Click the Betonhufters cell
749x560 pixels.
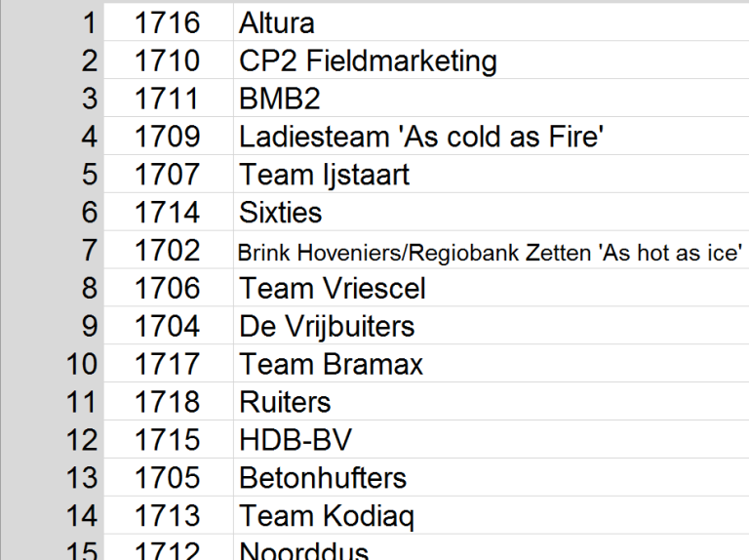(x=323, y=478)
